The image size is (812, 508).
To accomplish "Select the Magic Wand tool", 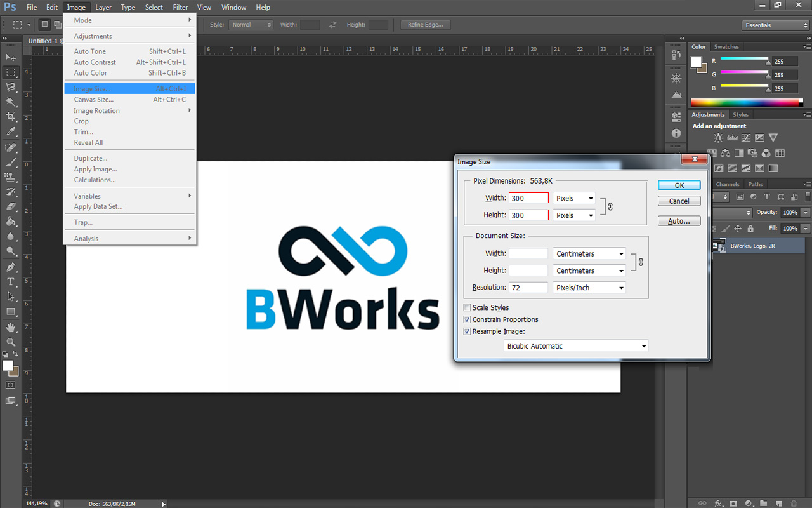I will pyautogui.click(x=11, y=102).
